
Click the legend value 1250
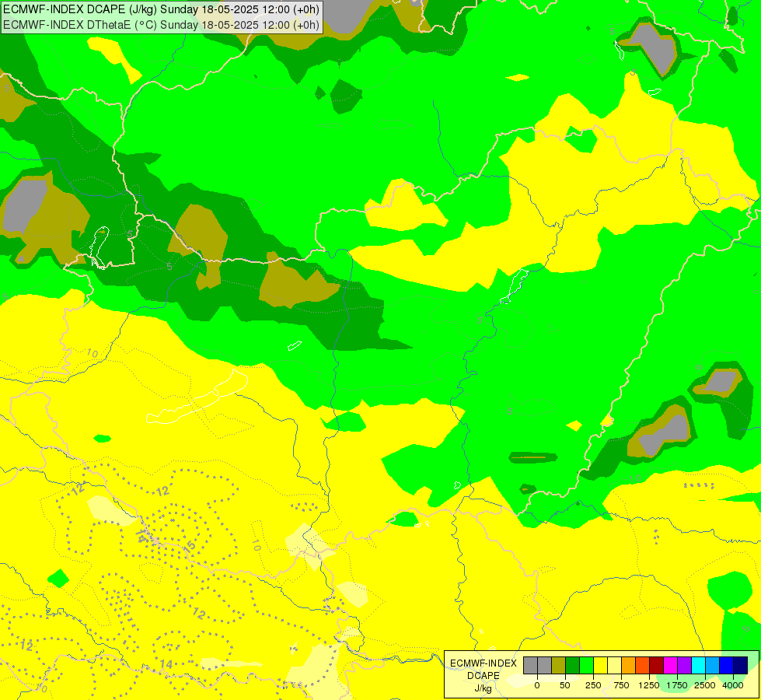coord(649,685)
